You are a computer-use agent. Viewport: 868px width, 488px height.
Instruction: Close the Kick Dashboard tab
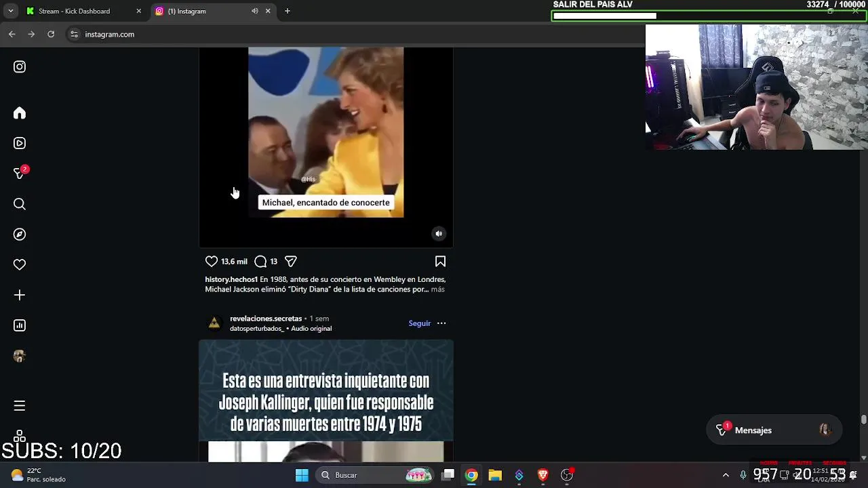click(x=138, y=11)
